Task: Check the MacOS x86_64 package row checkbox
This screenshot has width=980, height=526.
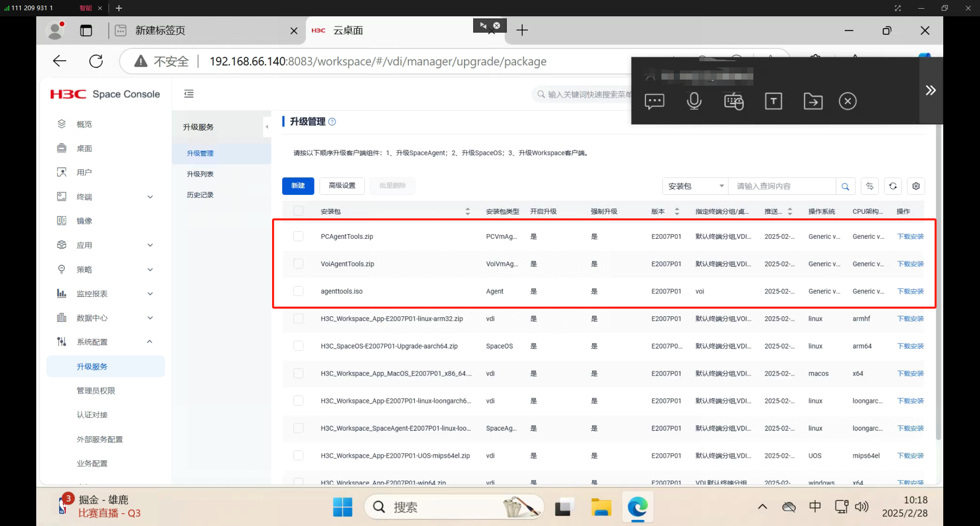Action: (299, 373)
